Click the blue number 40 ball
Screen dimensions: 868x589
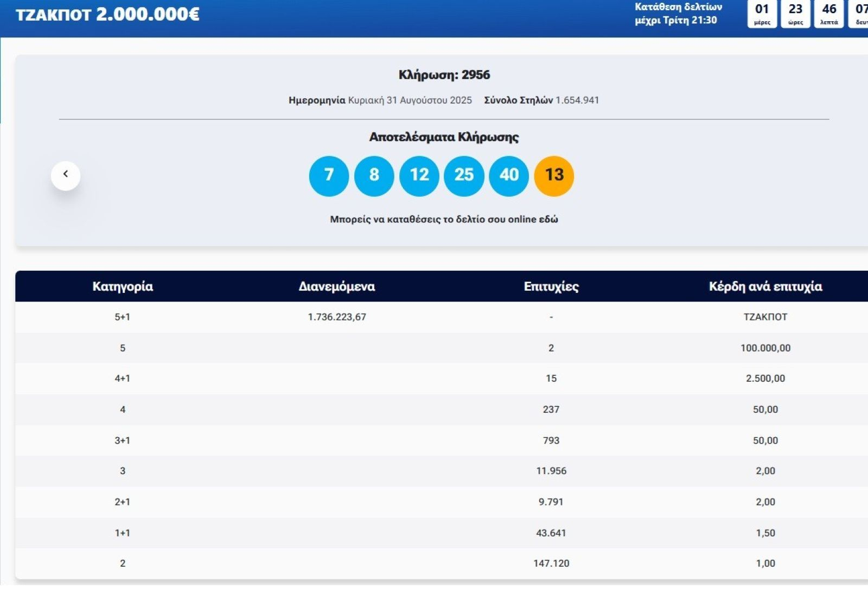509,176
